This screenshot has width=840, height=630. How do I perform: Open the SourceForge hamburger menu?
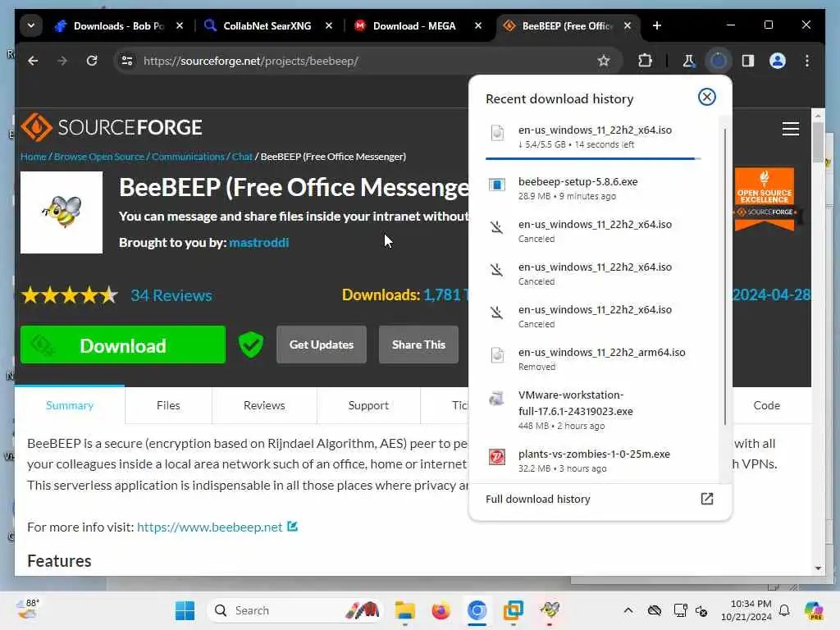pyautogui.click(x=790, y=129)
